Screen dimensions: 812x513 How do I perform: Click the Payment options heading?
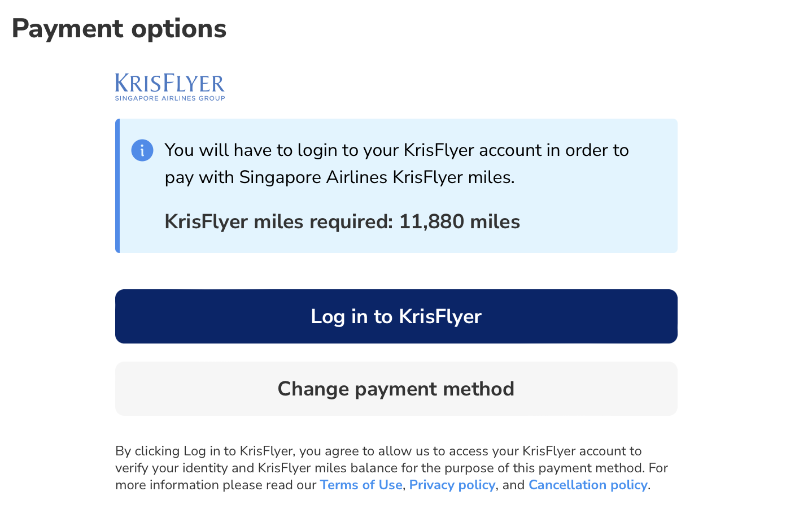(119, 29)
